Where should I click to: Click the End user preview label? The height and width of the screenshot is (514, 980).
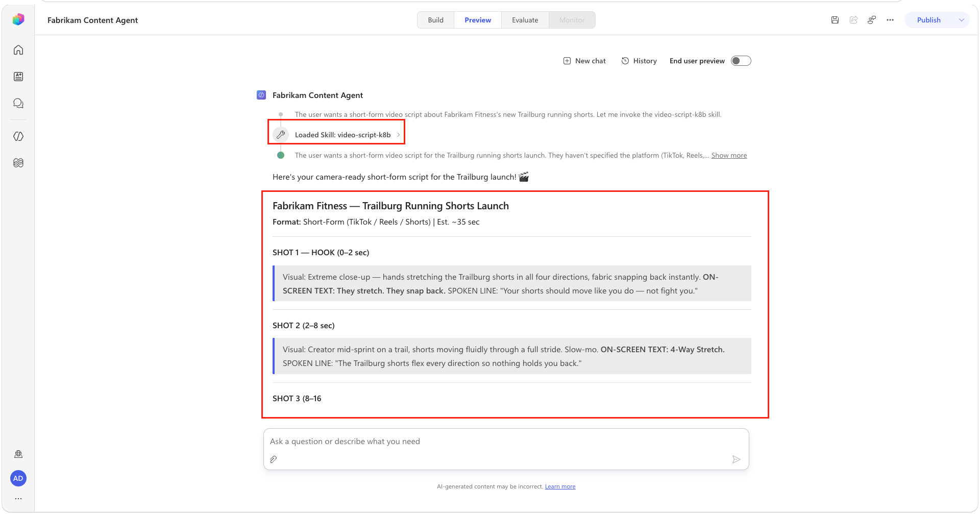tap(697, 61)
